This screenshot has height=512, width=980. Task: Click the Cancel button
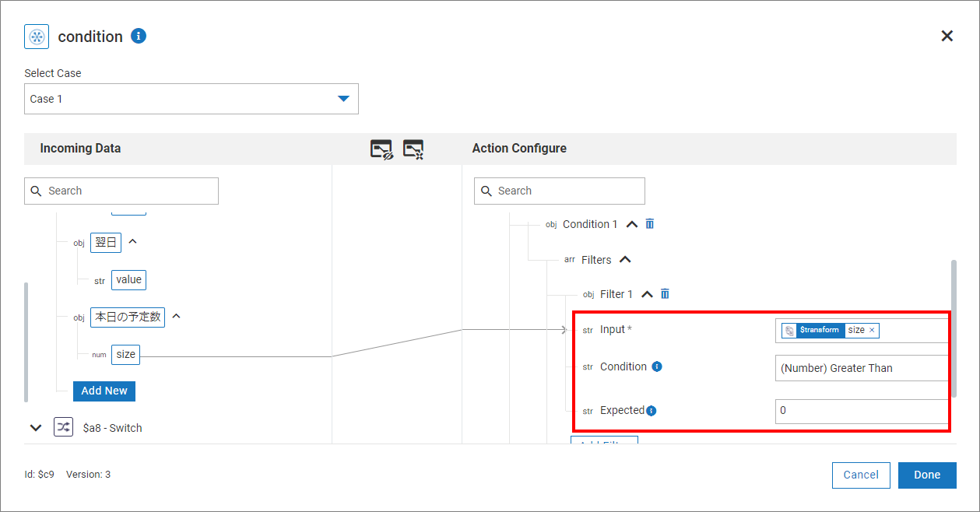pos(861,475)
